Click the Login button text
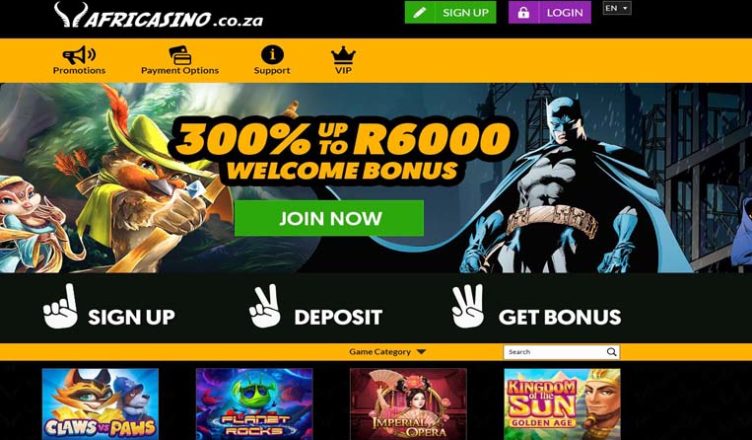 pyautogui.click(x=564, y=12)
